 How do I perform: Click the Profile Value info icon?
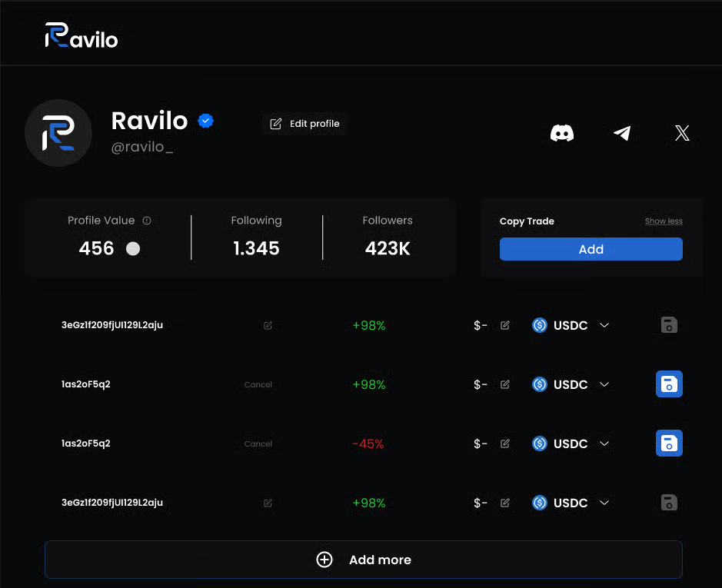coord(147,221)
